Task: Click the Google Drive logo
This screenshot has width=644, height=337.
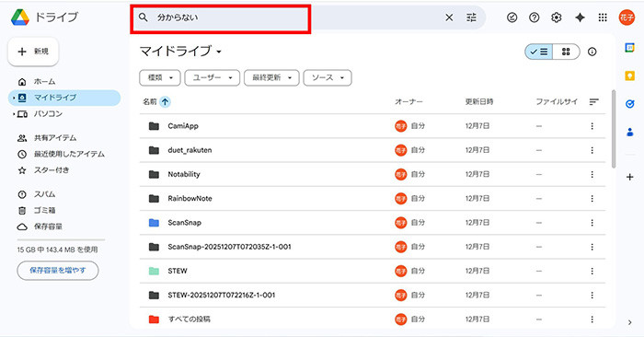Action: 19,17
